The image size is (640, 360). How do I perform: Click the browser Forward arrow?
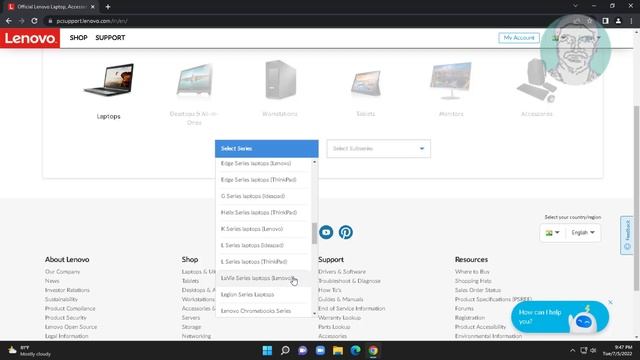[x=21, y=21]
